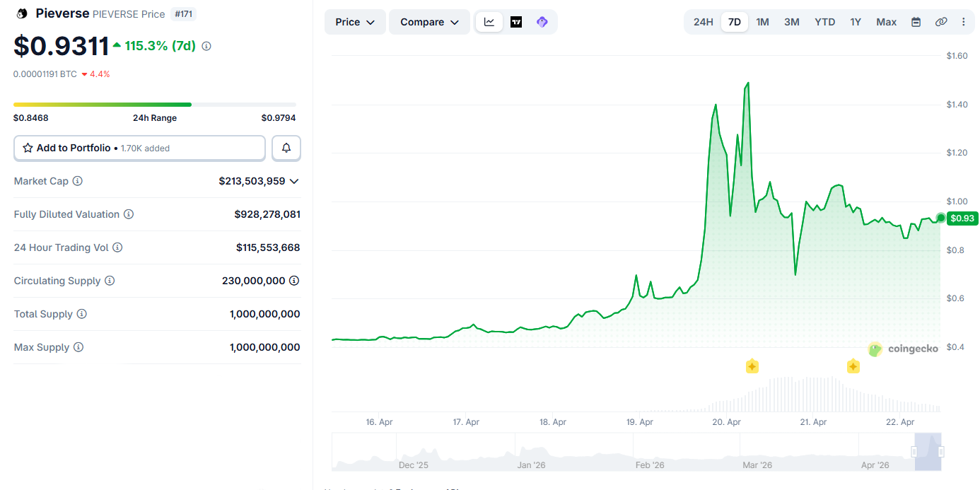Copy chart link via link icon
This screenshot has width=980, height=490.
940,22
